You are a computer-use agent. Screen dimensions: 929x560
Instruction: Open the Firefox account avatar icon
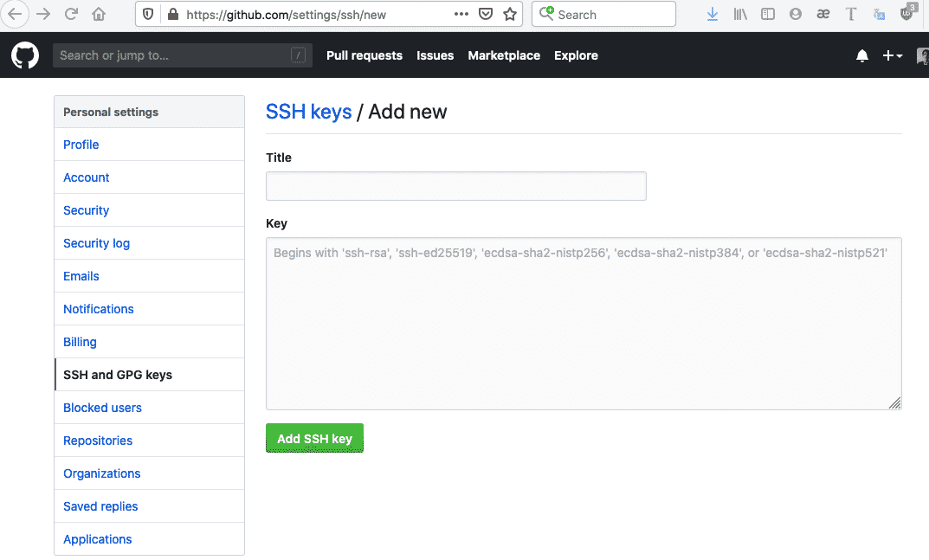coord(795,14)
